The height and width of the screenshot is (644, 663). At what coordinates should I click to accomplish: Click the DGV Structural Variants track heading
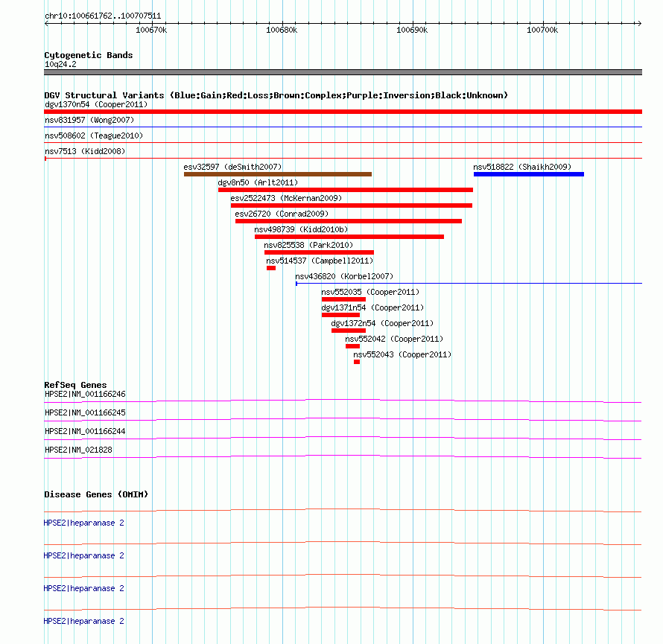[x=276, y=95]
